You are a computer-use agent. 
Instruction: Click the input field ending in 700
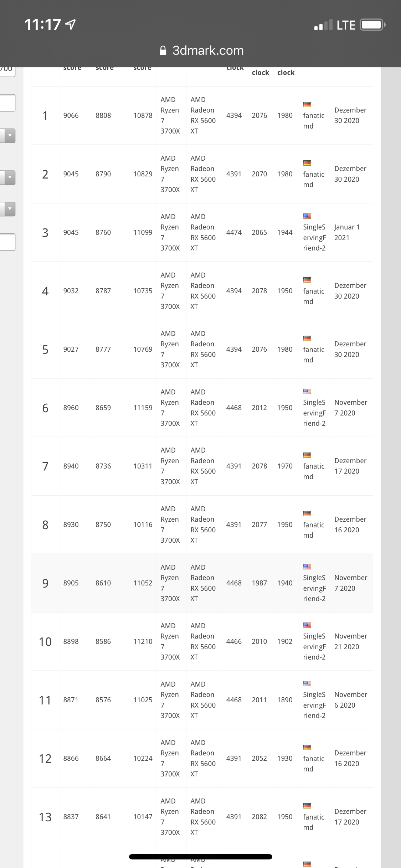click(7, 70)
